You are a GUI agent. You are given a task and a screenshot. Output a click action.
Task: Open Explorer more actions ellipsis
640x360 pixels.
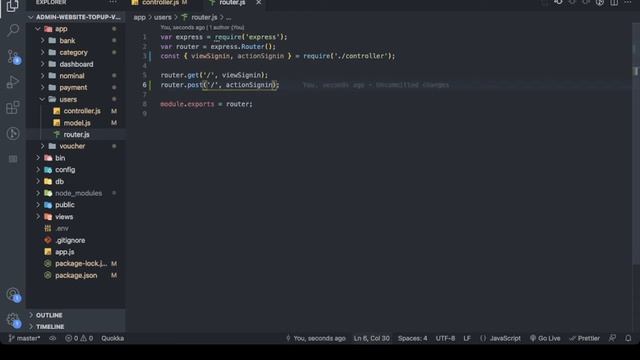click(113, 2)
